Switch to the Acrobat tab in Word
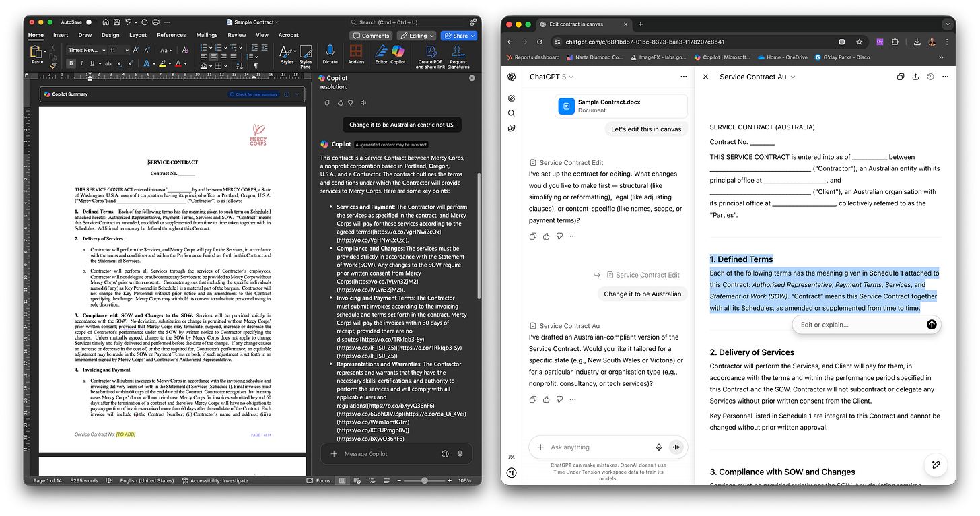 click(x=289, y=35)
